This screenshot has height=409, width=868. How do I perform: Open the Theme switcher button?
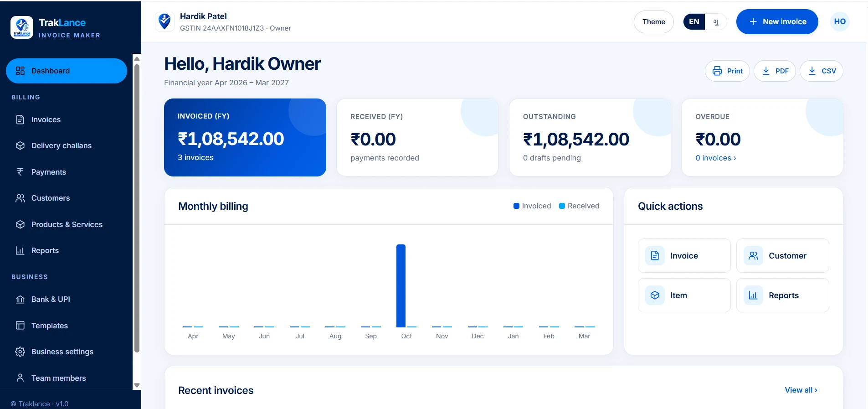pyautogui.click(x=654, y=22)
